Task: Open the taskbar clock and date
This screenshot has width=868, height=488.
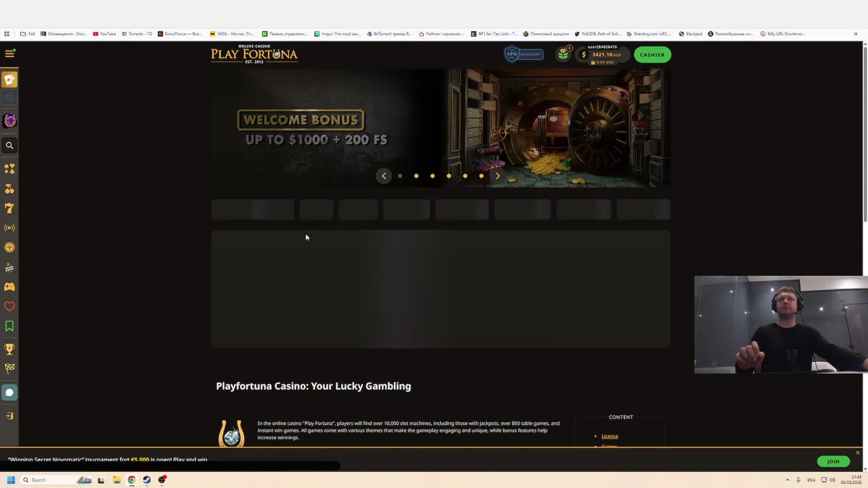Action: pyautogui.click(x=852, y=480)
